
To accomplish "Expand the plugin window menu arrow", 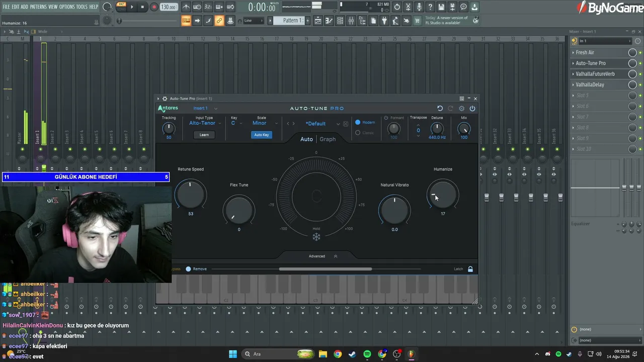I will pos(158,99).
